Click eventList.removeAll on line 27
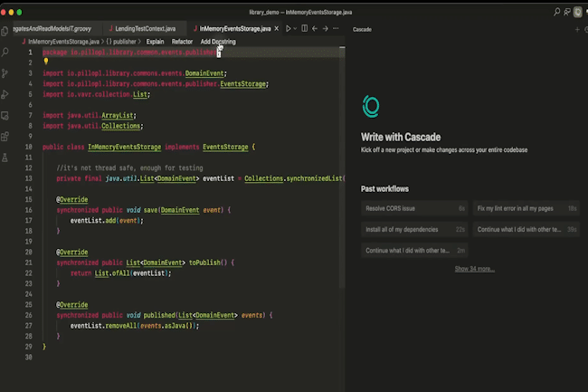The width and height of the screenshot is (588, 392). point(103,325)
